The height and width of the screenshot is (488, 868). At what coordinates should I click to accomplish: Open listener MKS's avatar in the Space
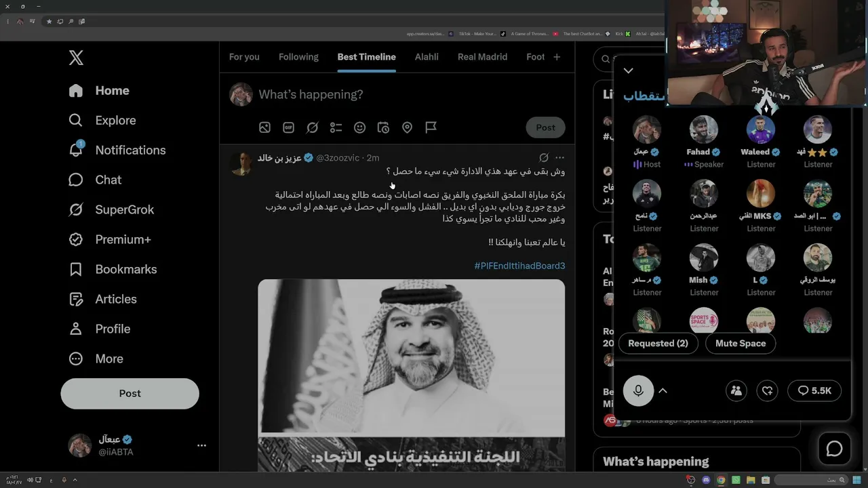coord(761,194)
